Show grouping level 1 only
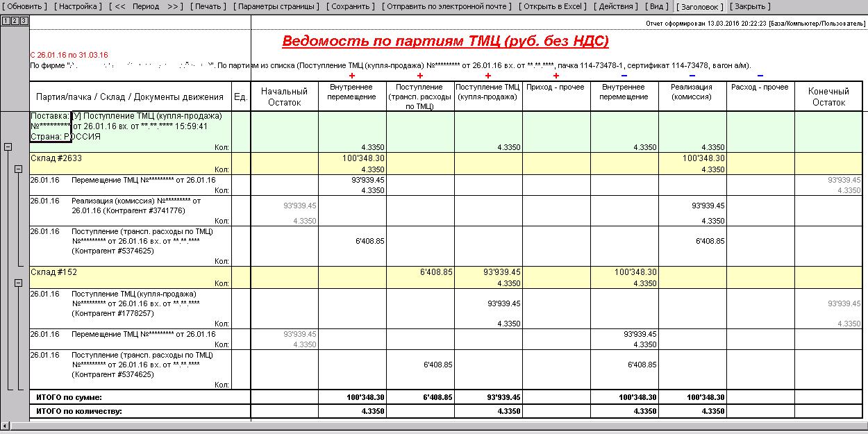The width and height of the screenshot is (868, 434). coord(6,21)
